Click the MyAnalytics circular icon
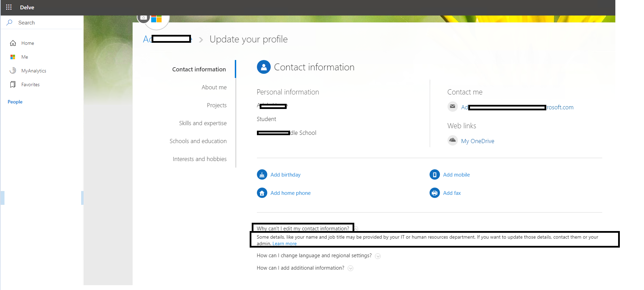 (x=13, y=70)
